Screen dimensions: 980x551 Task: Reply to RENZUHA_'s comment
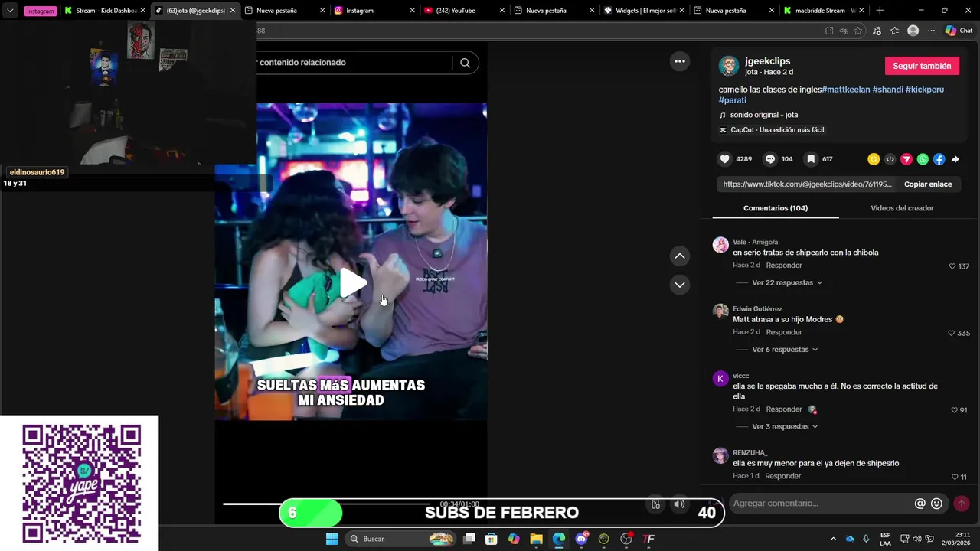coord(783,476)
